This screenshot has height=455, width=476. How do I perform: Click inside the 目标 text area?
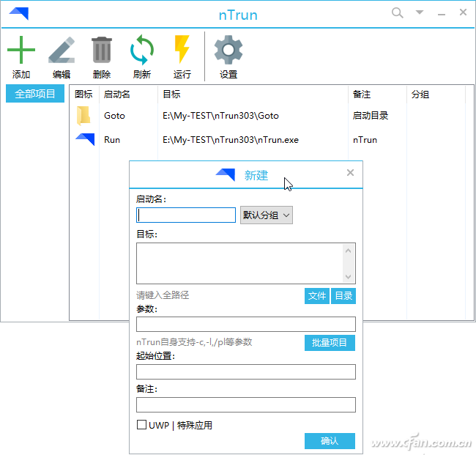coord(239,263)
